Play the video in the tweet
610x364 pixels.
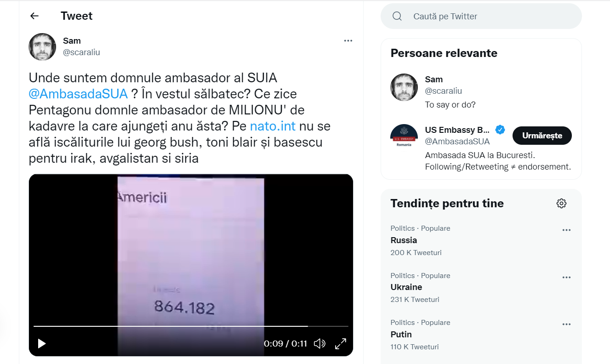pos(42,343)
